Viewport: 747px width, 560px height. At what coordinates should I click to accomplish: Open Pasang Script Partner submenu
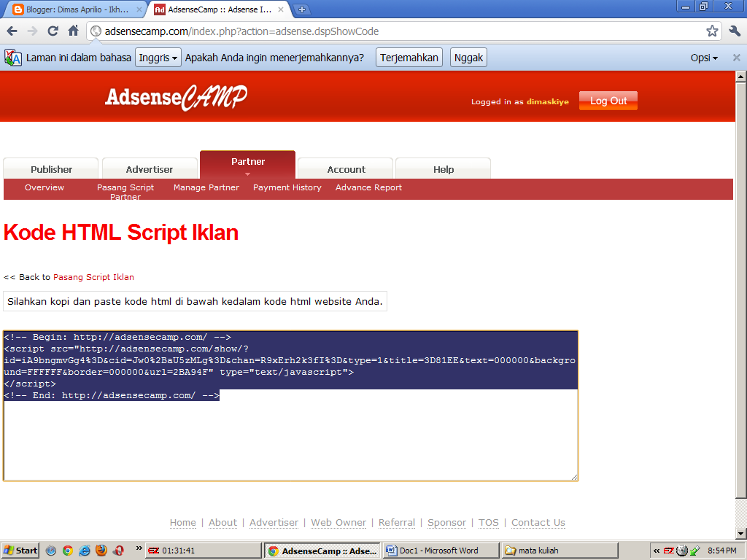coord(125,192)
